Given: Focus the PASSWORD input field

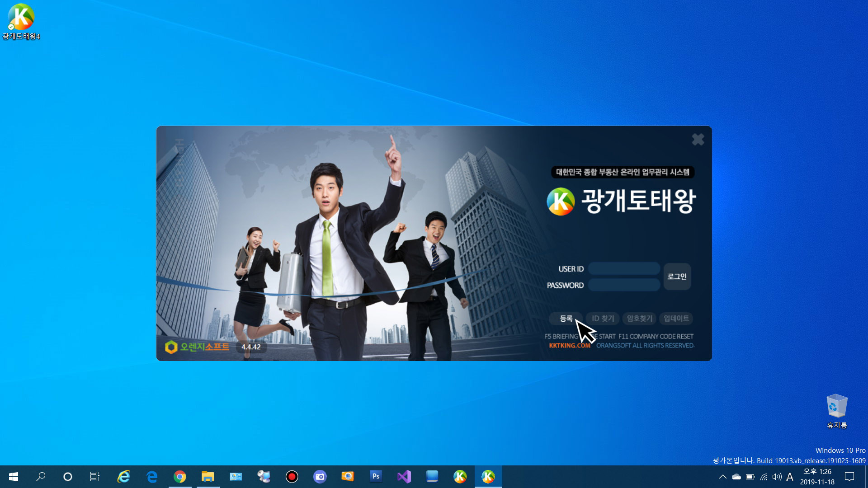Looking at the screenshot, I should click(x=624, y=285).
